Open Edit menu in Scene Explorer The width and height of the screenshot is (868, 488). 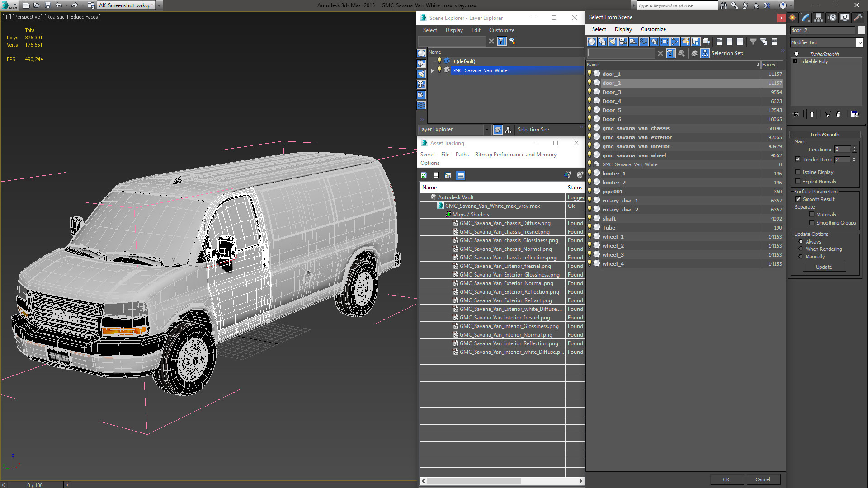pos(476,30)
